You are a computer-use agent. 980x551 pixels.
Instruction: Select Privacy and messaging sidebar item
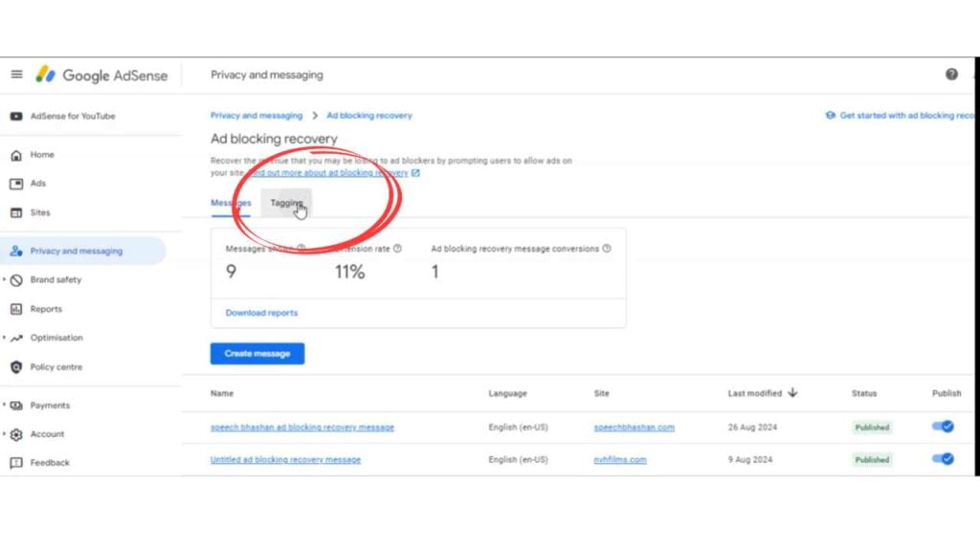pyautogui.click(x=82, y=252)
